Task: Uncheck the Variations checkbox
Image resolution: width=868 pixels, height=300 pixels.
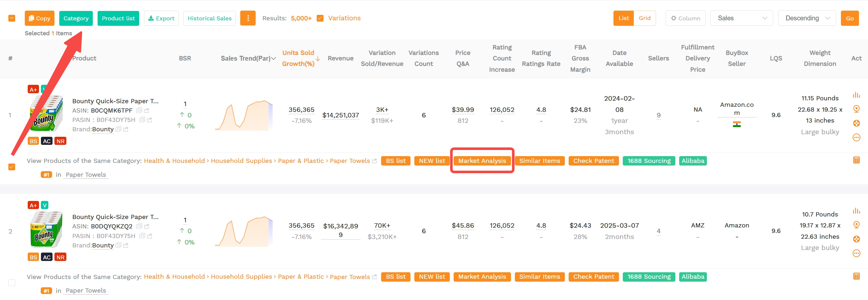Action: 320,18
